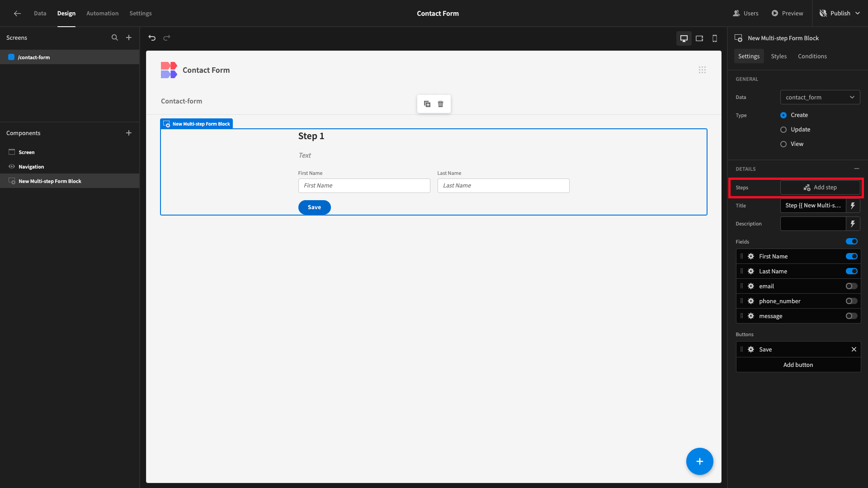Open the Automation tab
The width and height of the screenshot is (868, 488).
tap(103, 14)
